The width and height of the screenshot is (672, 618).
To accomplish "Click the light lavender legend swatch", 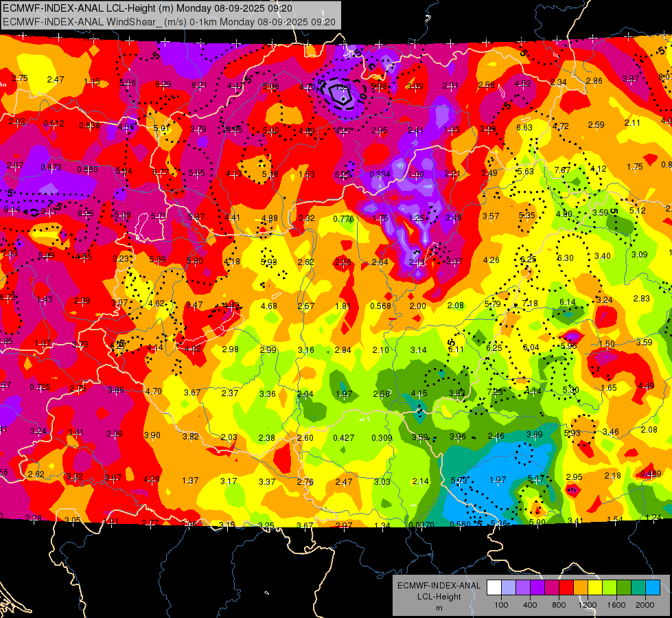I will click(509, 588).
